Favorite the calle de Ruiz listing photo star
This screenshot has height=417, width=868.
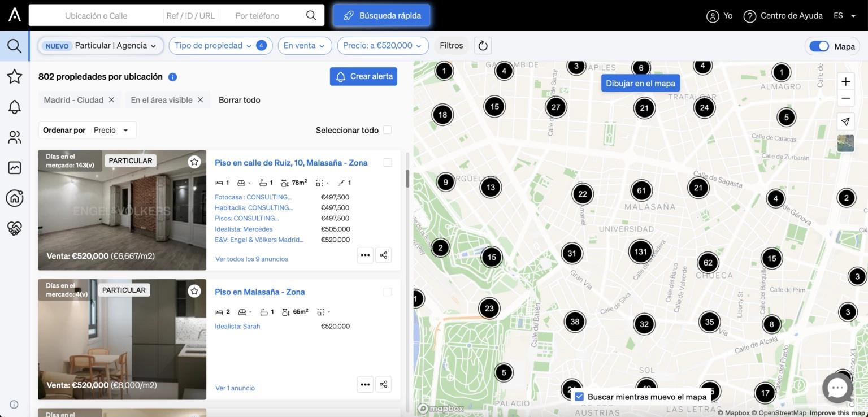click(x=194, y=162)
